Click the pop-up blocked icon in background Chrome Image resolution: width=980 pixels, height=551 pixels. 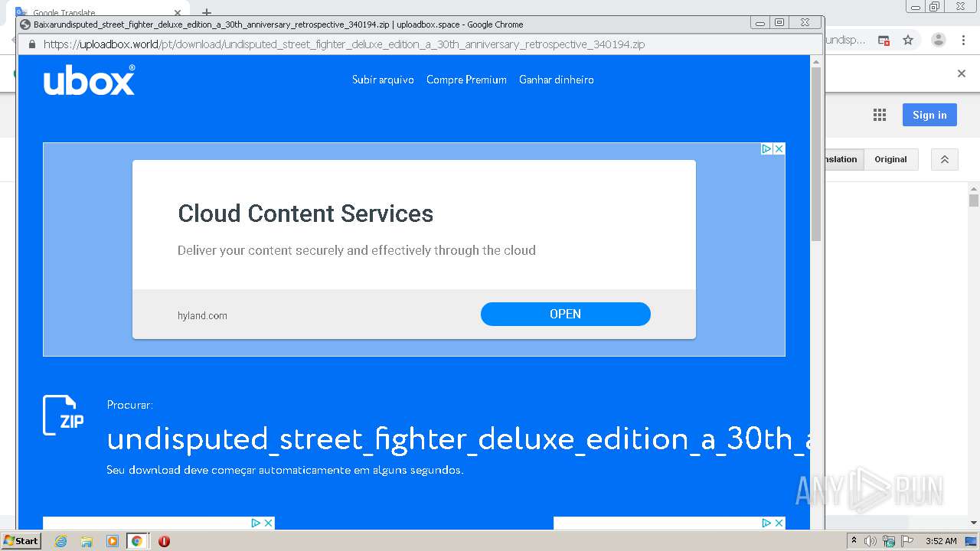point(884,40)
